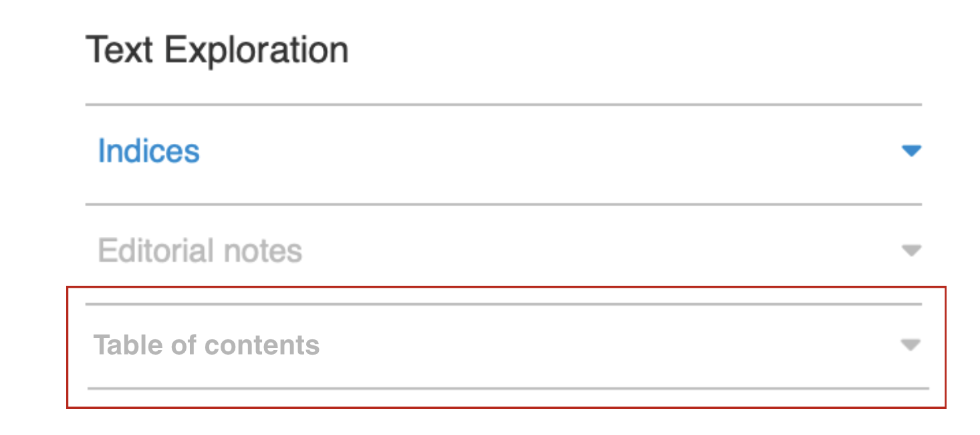Select the Editorial notes label
The image size is (980, 435).
pos(200,251)
